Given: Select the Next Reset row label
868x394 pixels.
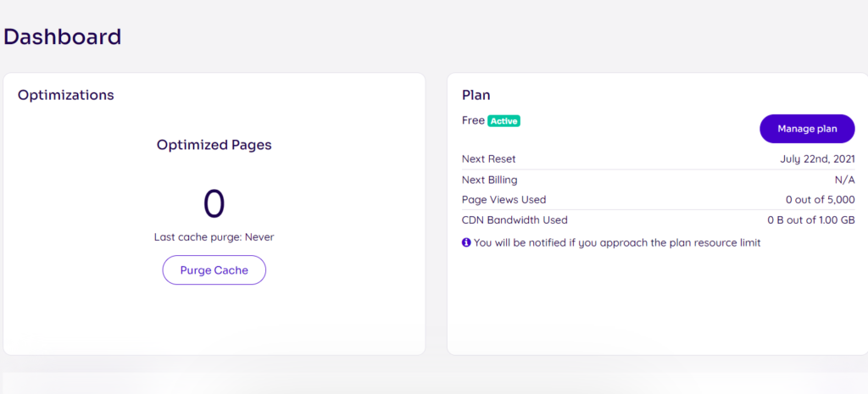Looking at the screenshot, I should click(489, 159).
